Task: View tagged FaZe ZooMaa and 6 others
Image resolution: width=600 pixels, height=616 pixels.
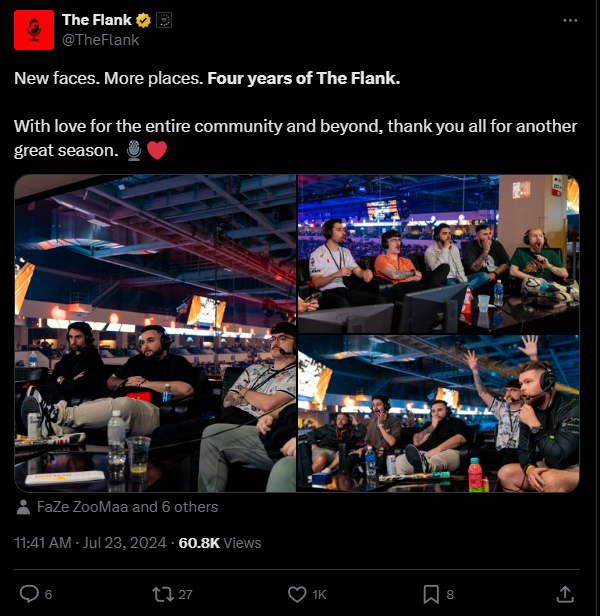Action: (127, 507)
